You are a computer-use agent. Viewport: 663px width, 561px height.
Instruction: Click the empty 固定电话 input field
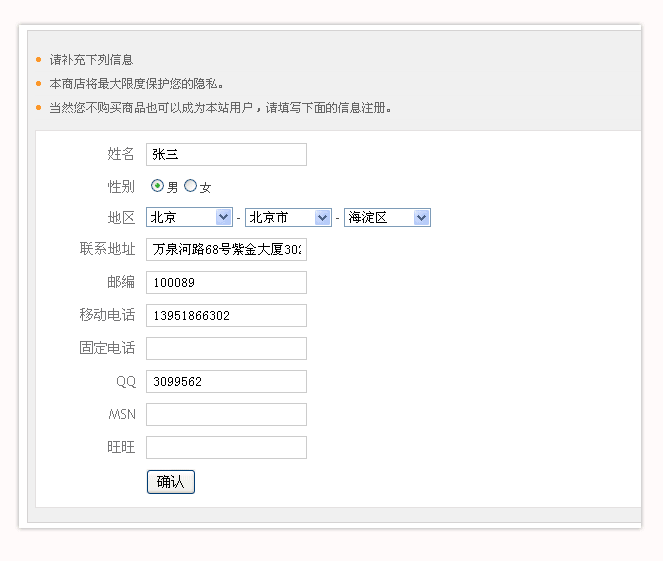coord(226,348)
